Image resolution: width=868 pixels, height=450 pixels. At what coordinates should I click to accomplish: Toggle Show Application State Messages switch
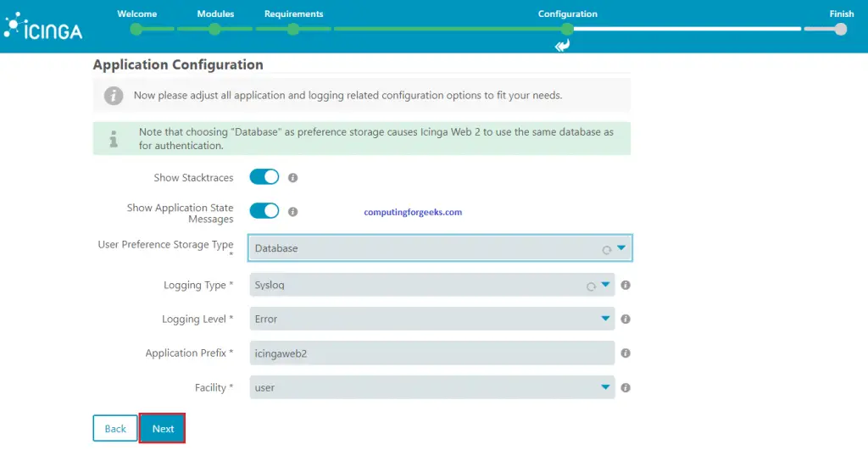(x=264, y=211)
